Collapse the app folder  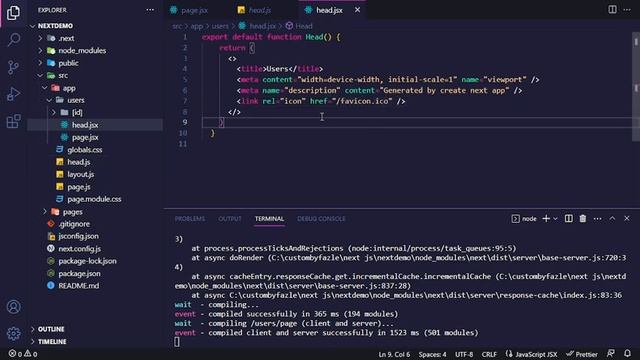[69, 88]
